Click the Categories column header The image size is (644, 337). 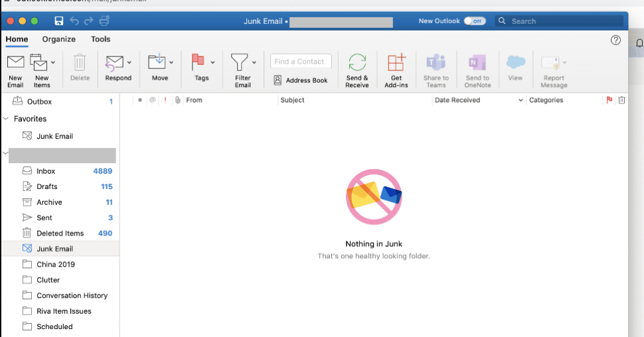tap(546, 100)
